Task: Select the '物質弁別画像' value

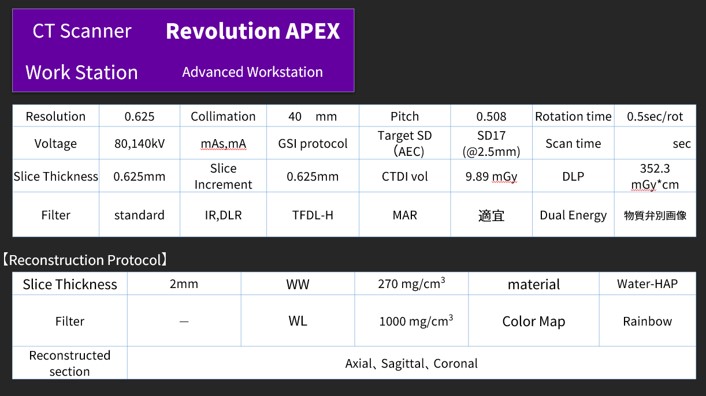Action: point(655,215)
